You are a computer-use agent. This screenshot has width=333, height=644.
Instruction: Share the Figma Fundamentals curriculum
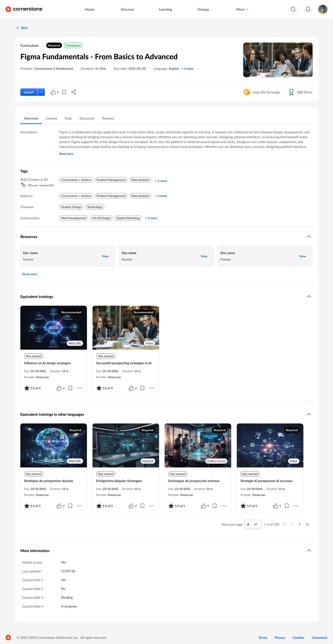point(73,92)
